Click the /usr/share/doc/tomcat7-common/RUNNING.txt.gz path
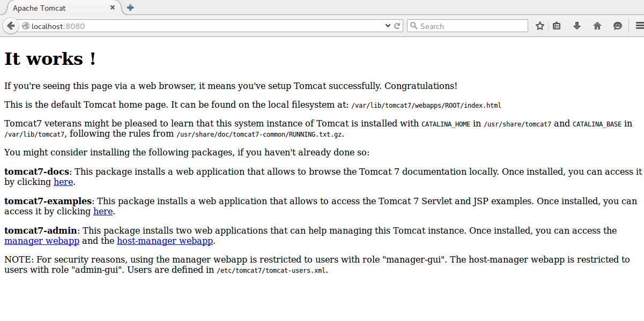Image resolution: width=644 pixels, height=321 pixels. [260, 135]
